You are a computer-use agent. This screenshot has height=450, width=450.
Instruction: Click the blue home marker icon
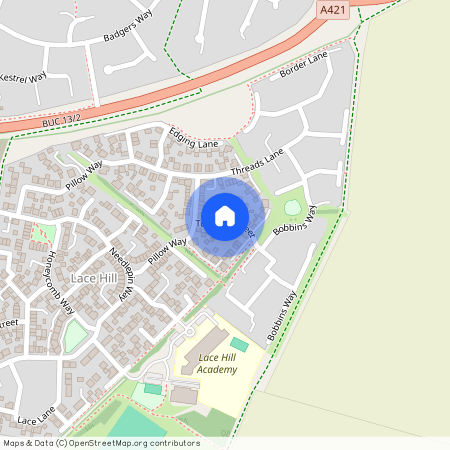pyautogui.click(x=225, y=217)
